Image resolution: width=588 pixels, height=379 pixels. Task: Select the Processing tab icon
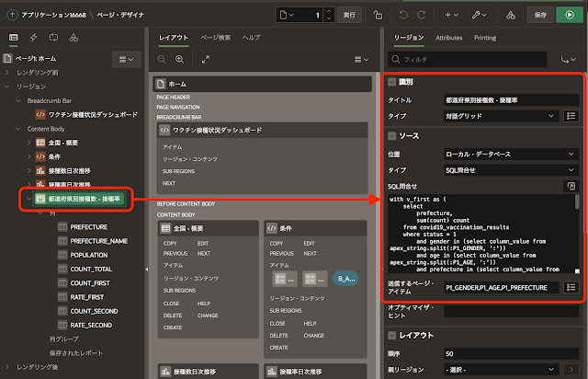53,37
